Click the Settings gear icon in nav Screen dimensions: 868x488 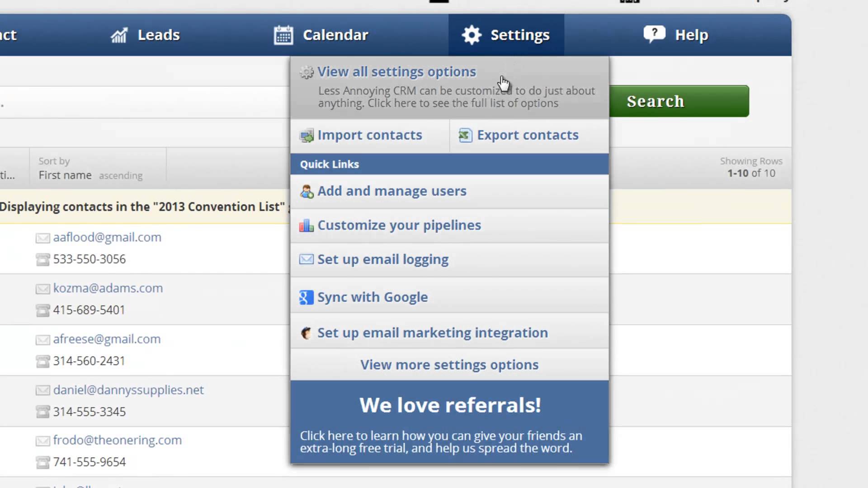click(x=471, y=34)
